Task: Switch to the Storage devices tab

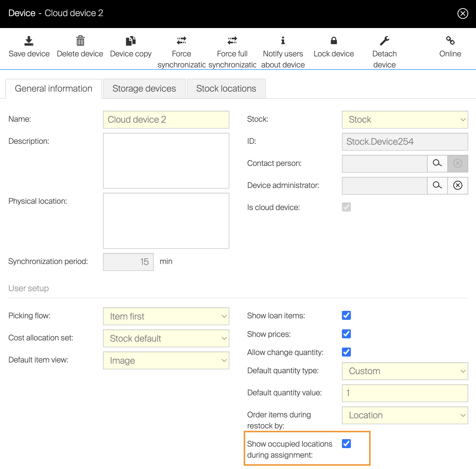Action: coord(144,89)
